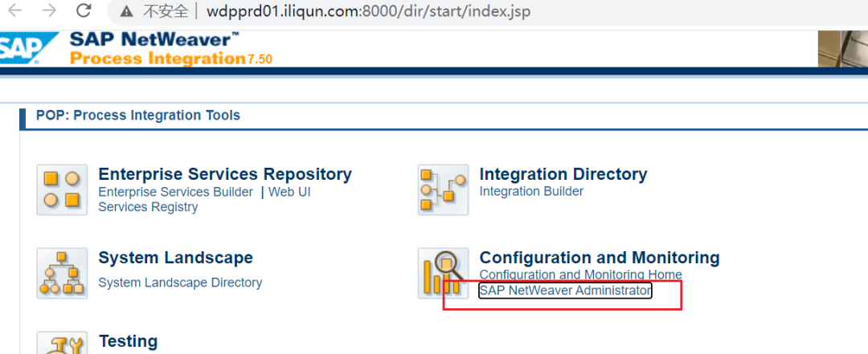This screenshot has height=354, width=868.
Task: Open the Integration Builder link
Action: click(531, 191)
